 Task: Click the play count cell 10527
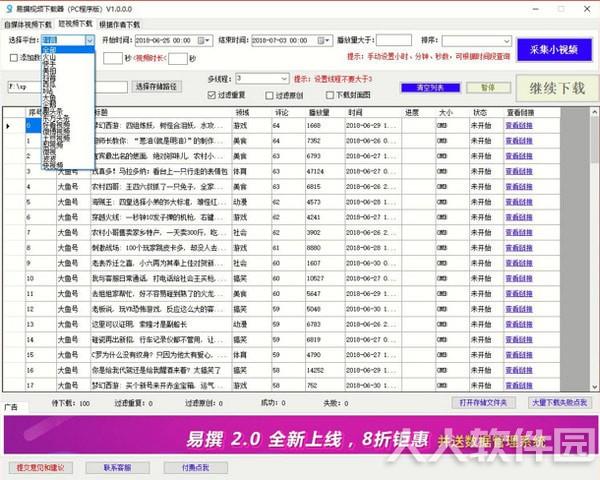pyautogui.click(x=325, y=279)
